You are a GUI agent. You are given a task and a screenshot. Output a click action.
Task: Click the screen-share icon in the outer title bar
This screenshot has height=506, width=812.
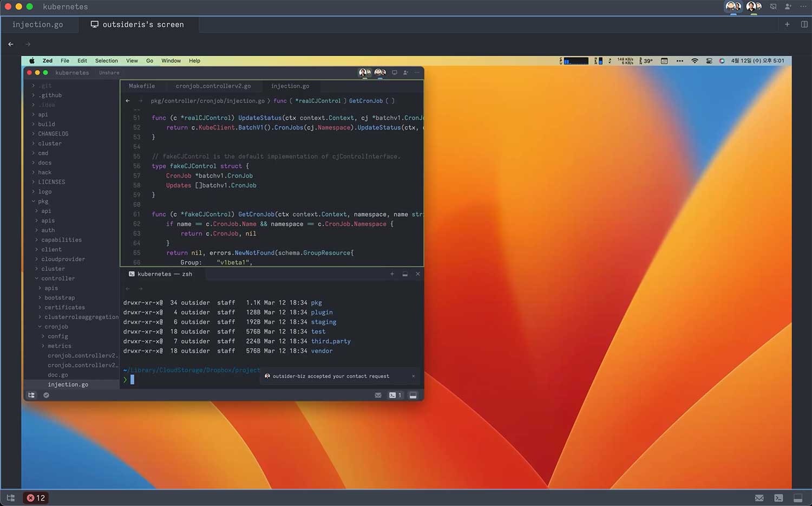click(x=773, y=7)
